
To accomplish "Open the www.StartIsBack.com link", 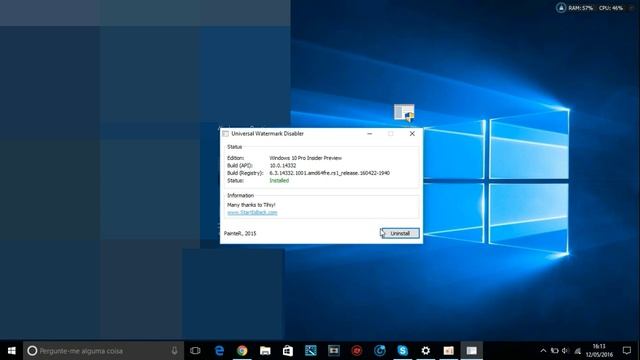I will (252, 212).
